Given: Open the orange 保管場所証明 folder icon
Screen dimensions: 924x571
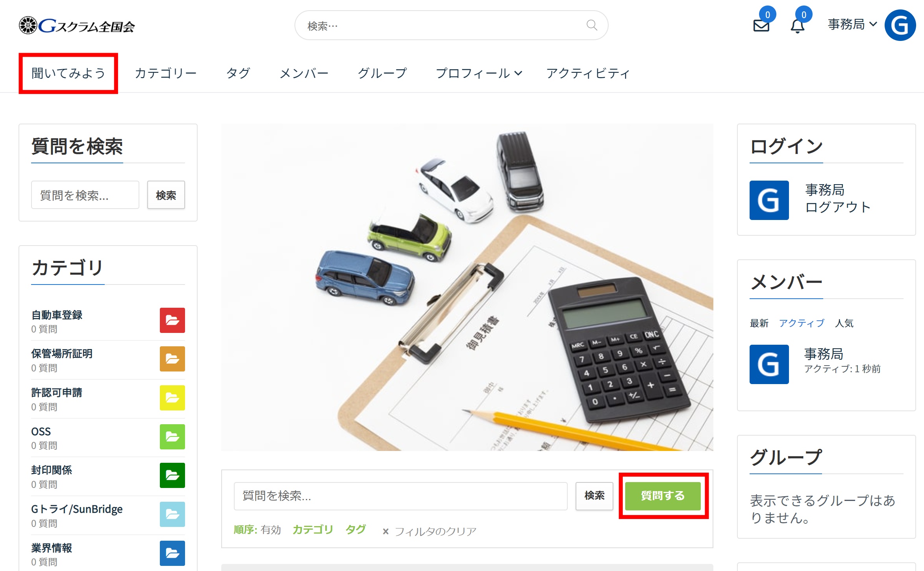Looking at the screenshot, I should pos(172,359).
